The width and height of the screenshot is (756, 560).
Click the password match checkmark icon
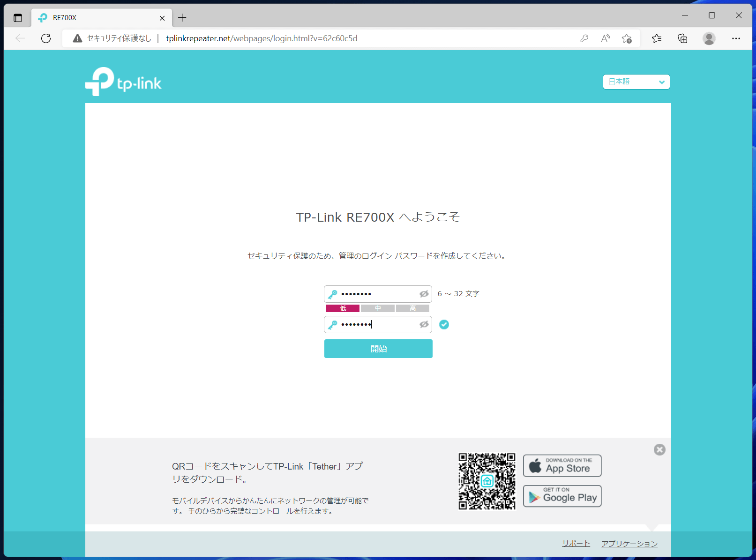(x=444, y=324)
